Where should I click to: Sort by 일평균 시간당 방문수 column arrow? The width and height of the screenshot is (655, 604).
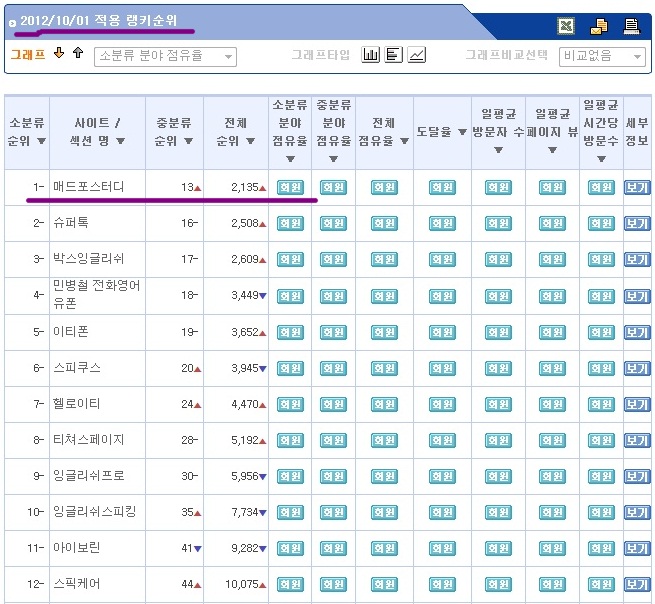(x=601, y=159)
